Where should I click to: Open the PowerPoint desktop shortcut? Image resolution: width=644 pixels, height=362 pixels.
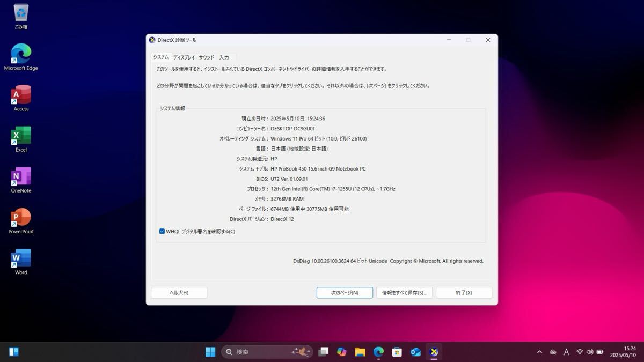pyautogui.click(x=21, y=221)
